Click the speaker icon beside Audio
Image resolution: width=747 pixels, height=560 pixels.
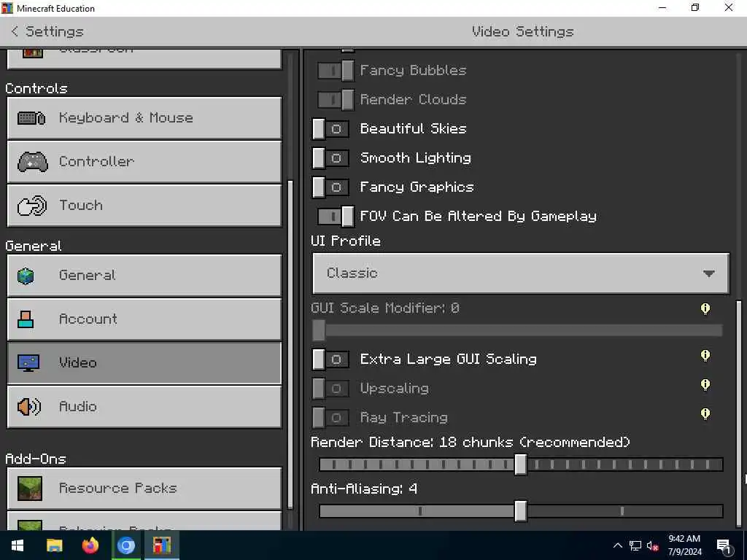coord(29,407)
